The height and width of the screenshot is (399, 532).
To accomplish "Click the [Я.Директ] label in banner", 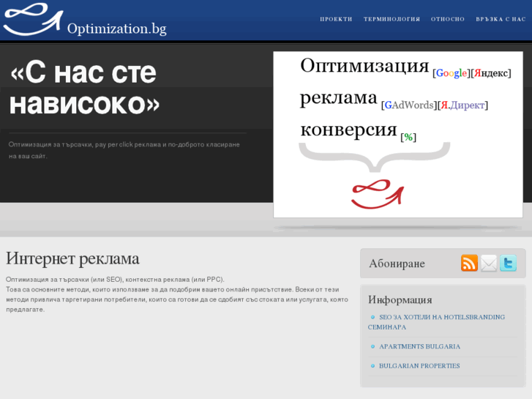I will tap(462, 105).
